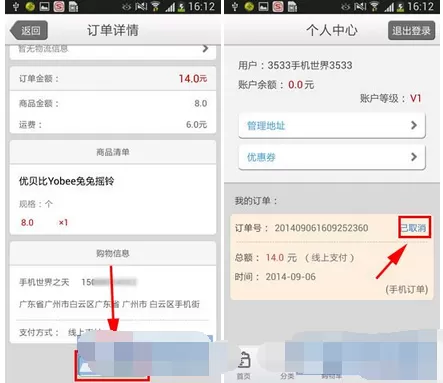Tap the signal strength icon in 个人中心 screen
Viewport: 443px width, 383px height.
pos(389,7)
